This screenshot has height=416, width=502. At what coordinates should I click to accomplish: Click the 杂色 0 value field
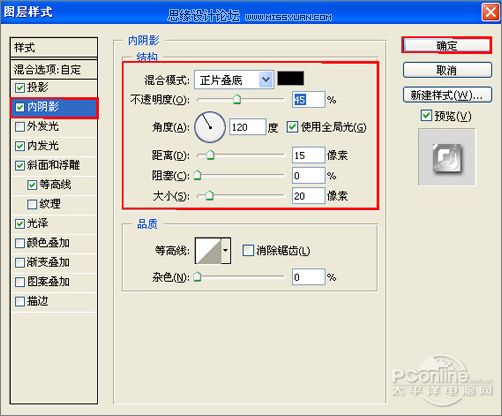point(308,277)
